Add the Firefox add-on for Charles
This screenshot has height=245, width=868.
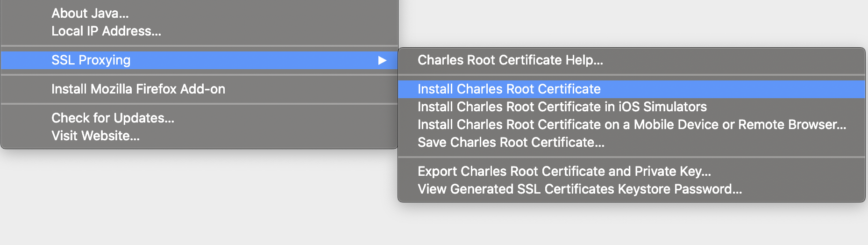(x=138, y=89)
